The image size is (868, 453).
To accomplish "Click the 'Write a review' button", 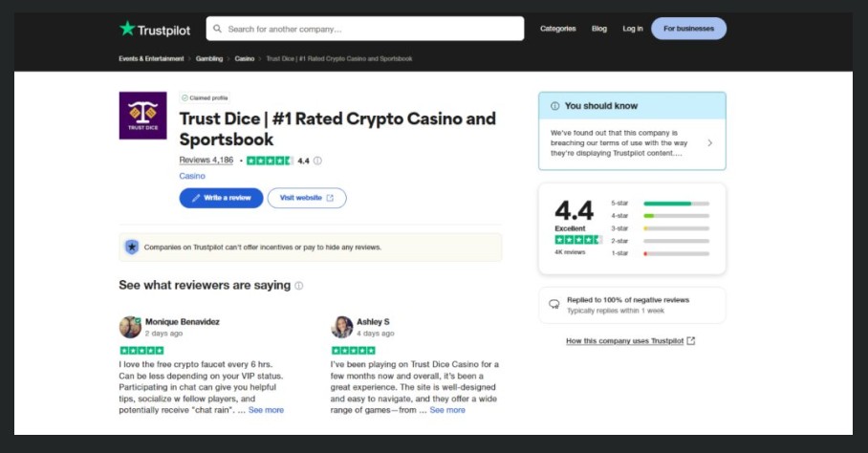I will pos(221,198).
